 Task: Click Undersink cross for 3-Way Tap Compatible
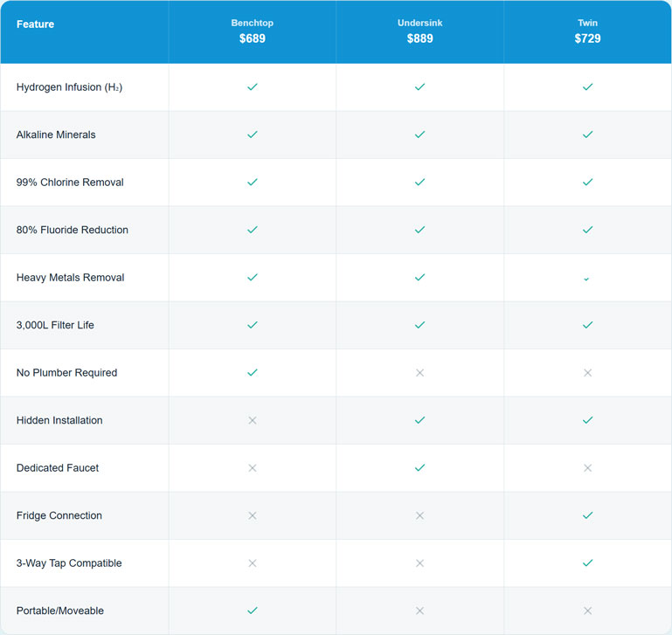coord(419,563)
